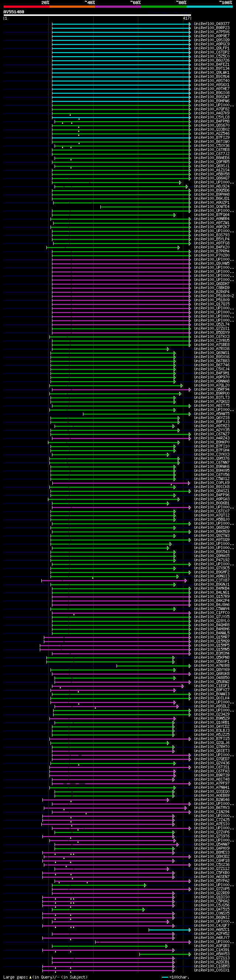Select UniRef100_C5XV36 entry

(x=212, y=145)
